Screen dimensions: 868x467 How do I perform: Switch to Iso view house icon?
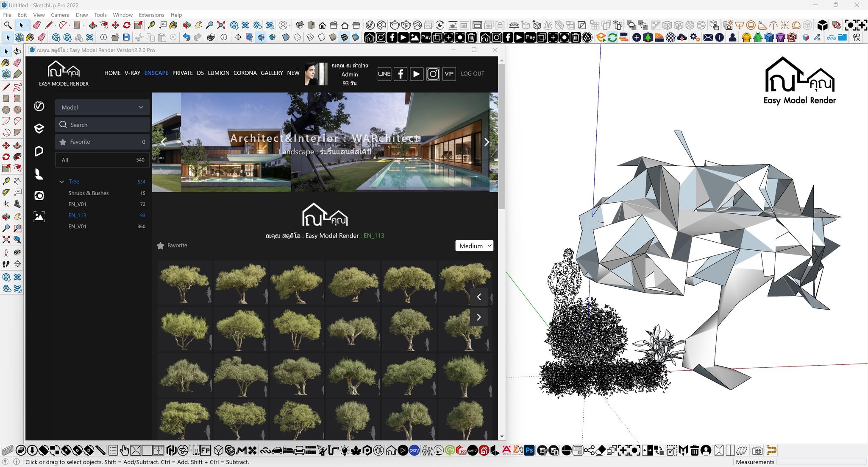(300, 25)
